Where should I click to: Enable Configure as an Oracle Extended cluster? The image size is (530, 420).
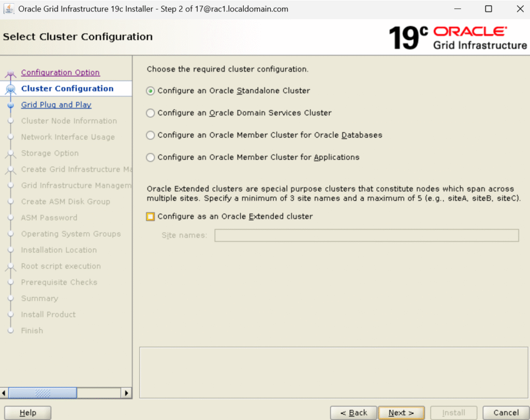coord(151,217)
